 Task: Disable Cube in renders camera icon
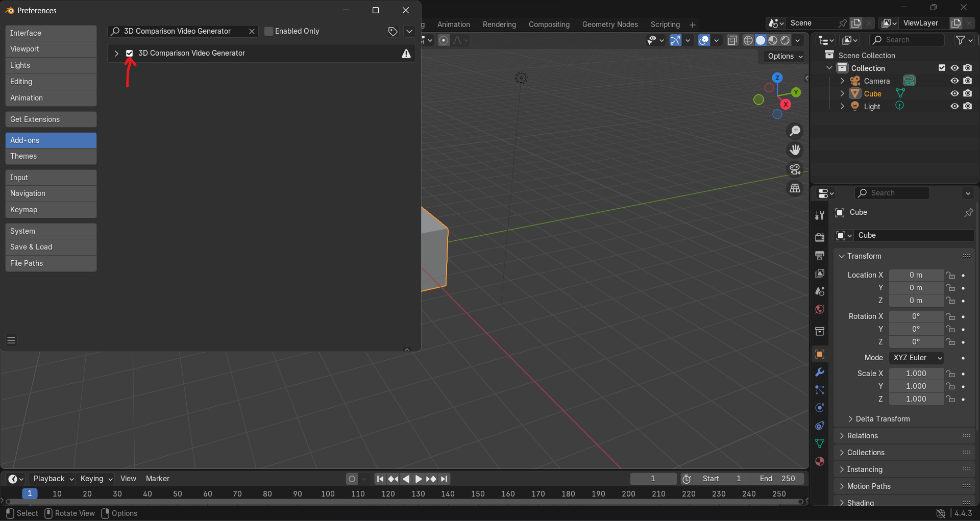968,93
